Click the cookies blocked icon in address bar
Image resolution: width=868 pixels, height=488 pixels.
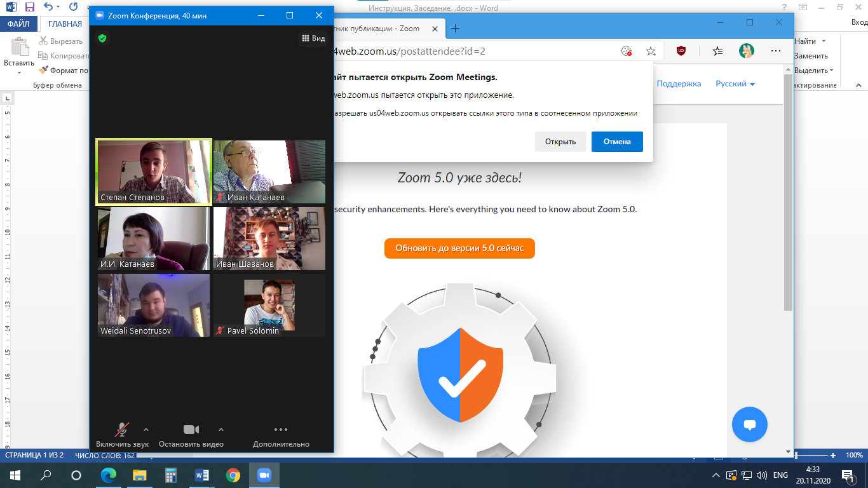(627, 51)
